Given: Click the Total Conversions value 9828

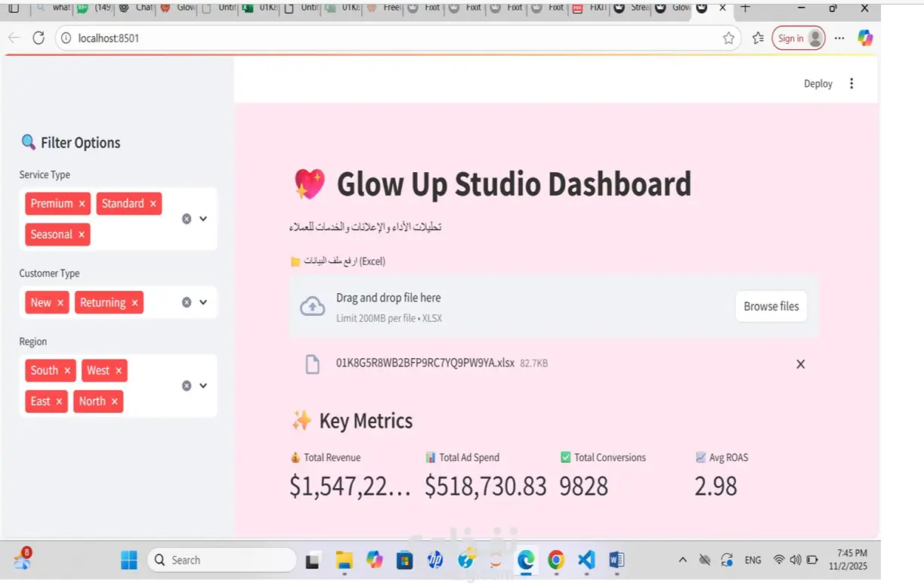Looking at the screenshot, I should tap(583, 486).
